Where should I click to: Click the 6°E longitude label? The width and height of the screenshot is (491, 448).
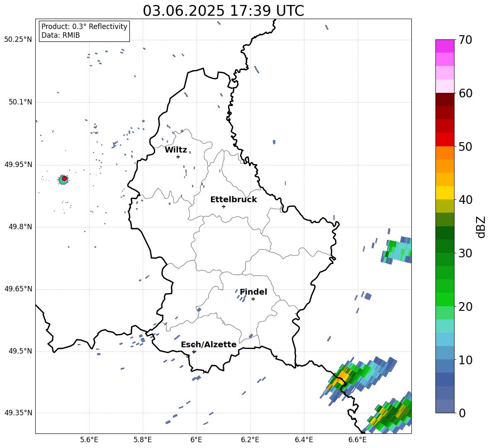tap(196, 440)
